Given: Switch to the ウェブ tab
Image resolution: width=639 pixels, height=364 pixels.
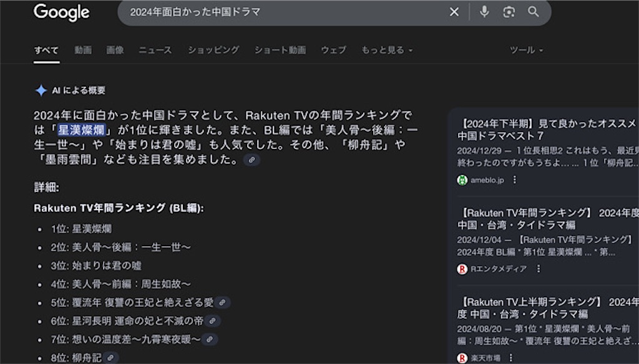Looking at the screenshot, I should pos(333,50).
